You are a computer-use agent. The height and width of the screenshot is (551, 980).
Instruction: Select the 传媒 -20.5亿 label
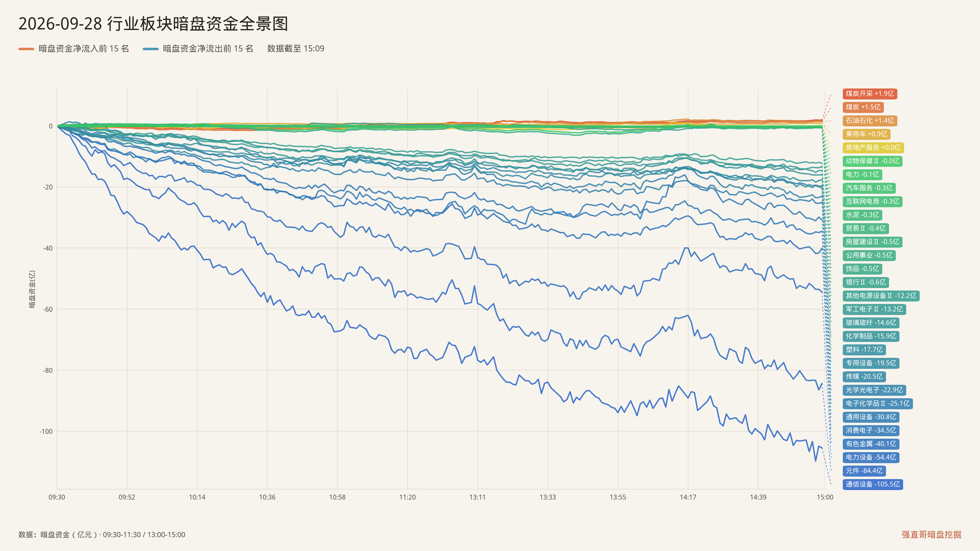click(x=864, y=377)
